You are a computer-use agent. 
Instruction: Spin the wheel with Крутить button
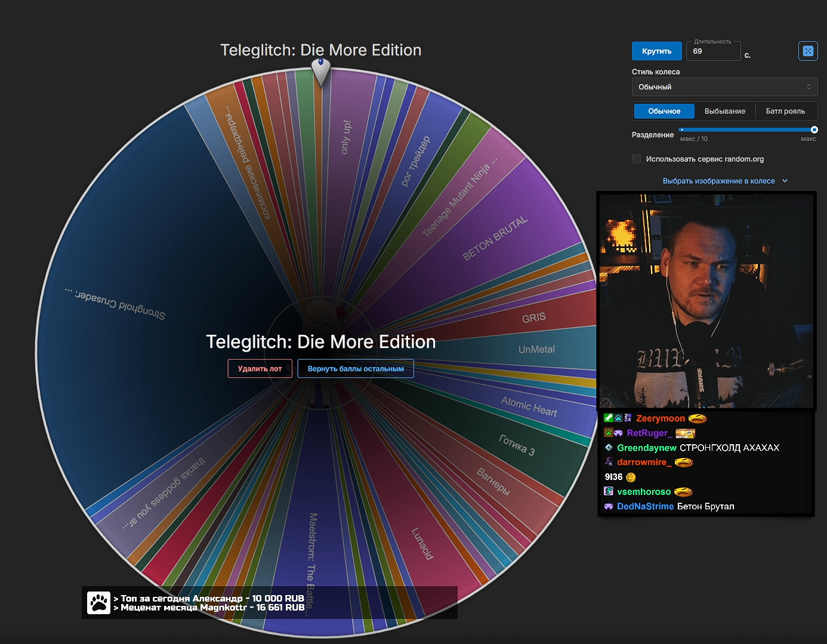(x=656, y=51)
